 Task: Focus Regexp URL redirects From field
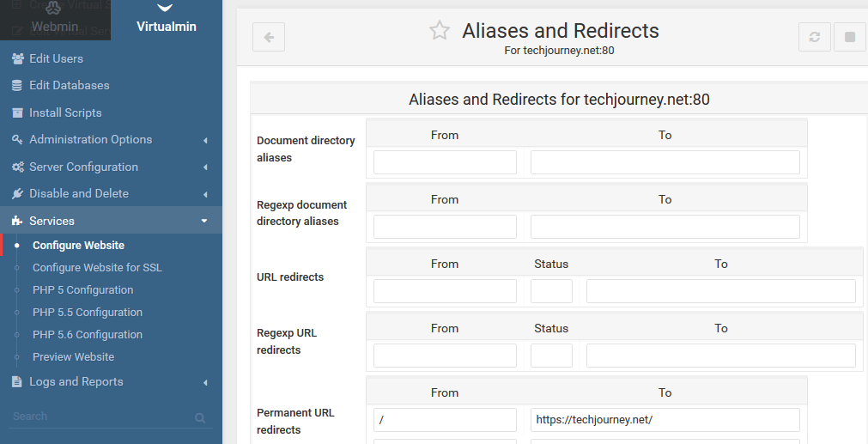pyautogui.click(x=445, y=356)
